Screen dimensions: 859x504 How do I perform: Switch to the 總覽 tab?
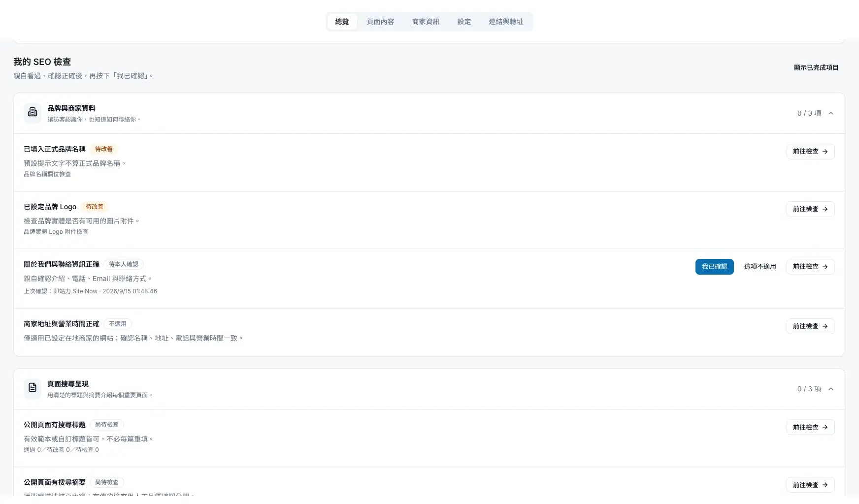click(x=342, y=22)
